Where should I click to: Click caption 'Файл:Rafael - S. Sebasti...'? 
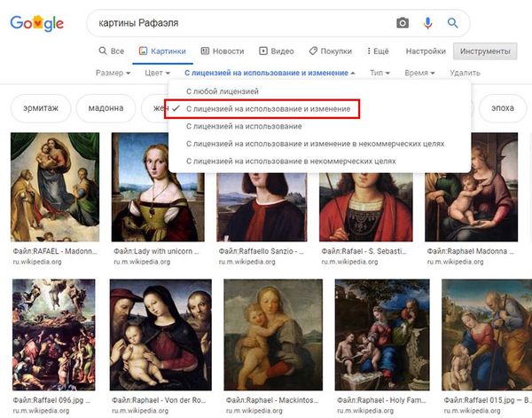click(x=364, y=251)
